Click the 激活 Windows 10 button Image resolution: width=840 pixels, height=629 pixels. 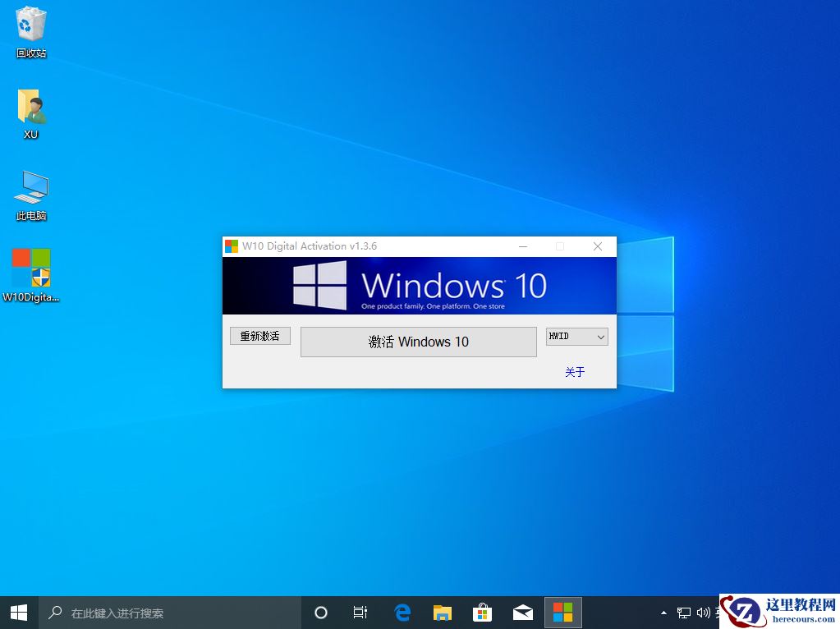(418, 342)
